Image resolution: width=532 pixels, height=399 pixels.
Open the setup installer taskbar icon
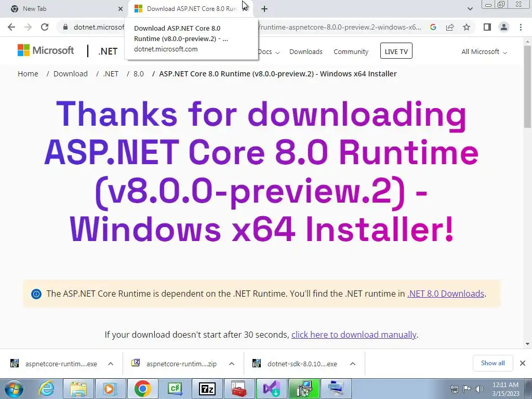click(303, 389)
